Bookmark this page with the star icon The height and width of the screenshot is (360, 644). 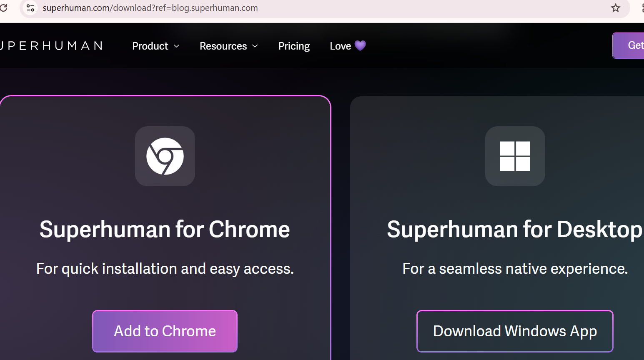coord(616,8)
